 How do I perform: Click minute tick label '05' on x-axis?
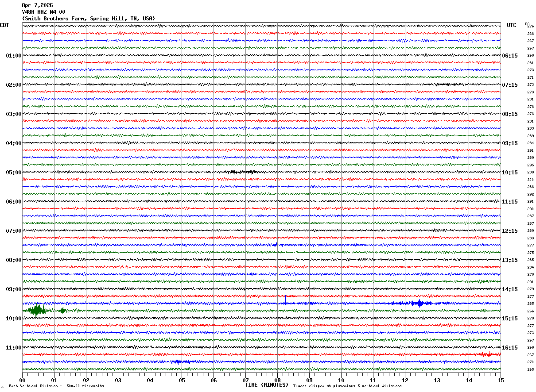tap(182, 380)
